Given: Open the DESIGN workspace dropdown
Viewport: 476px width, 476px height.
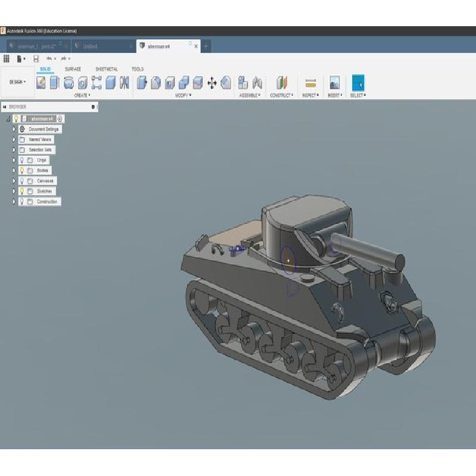Looking at the screenshot, I should point(17,82).
